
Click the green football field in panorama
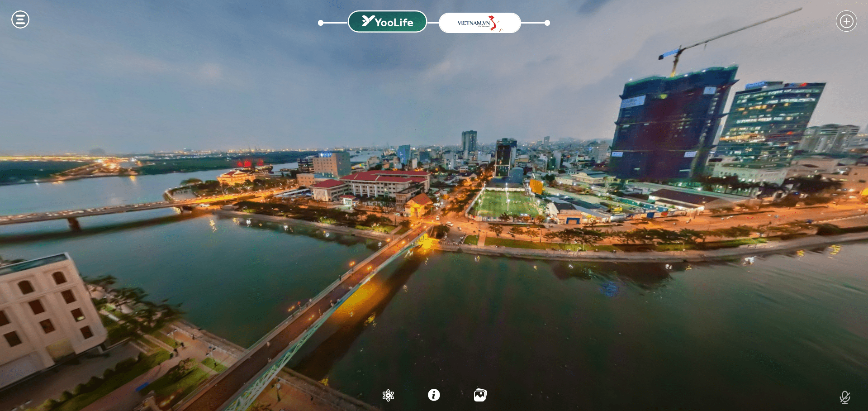click(x=506, y=204)
